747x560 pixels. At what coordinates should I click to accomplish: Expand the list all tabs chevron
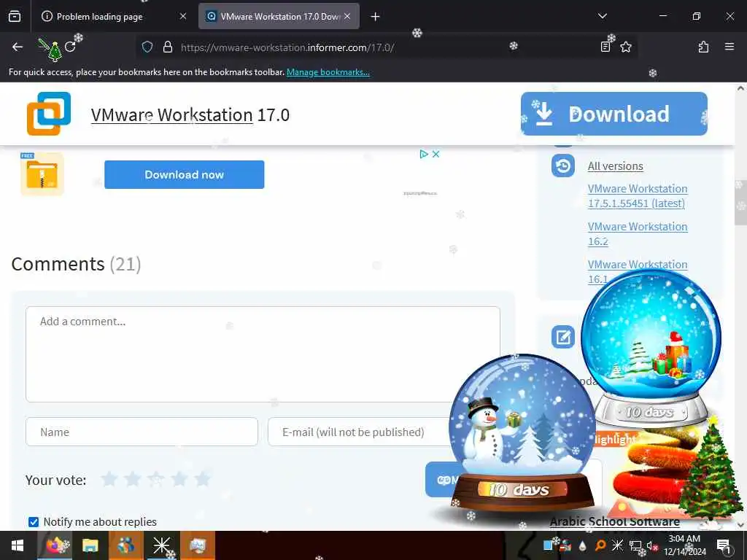coord(602,16)
